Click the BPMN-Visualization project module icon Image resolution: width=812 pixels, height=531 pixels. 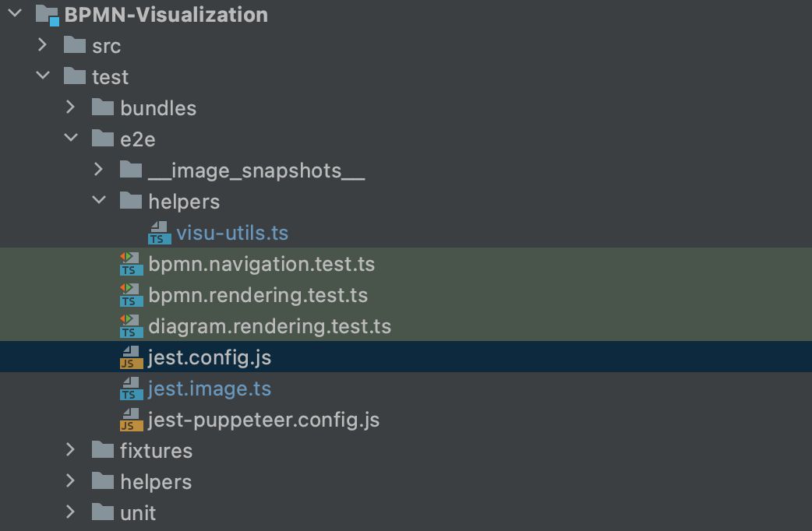pos(48,15)
